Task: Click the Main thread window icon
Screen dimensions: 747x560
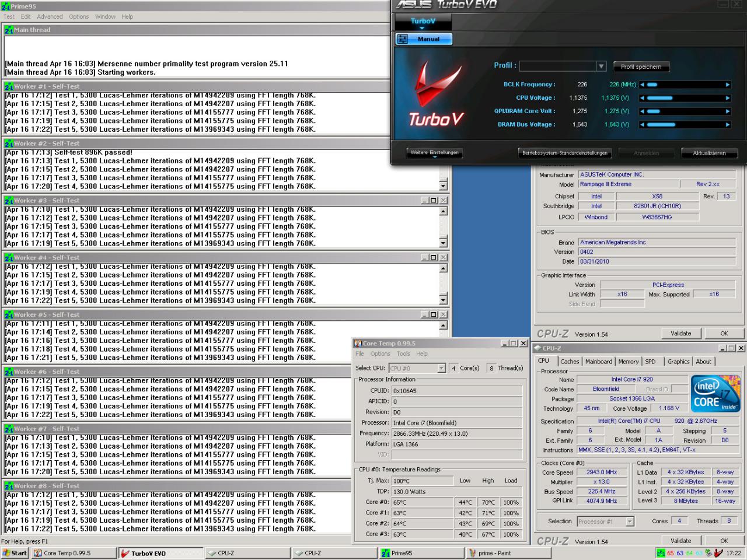Action: (x=9, y=30)
